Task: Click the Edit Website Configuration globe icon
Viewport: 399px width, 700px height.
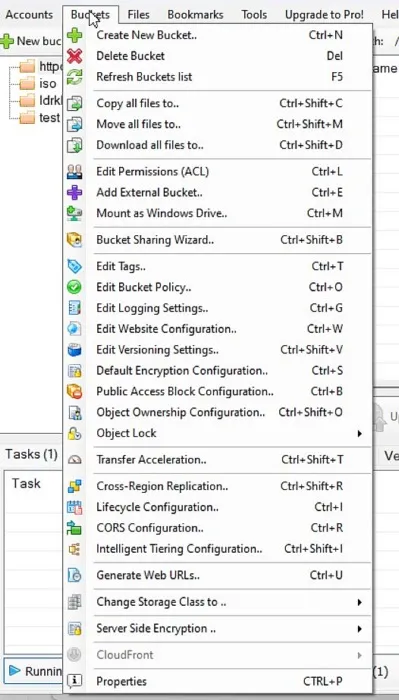Action: click(x=75, y=329)
